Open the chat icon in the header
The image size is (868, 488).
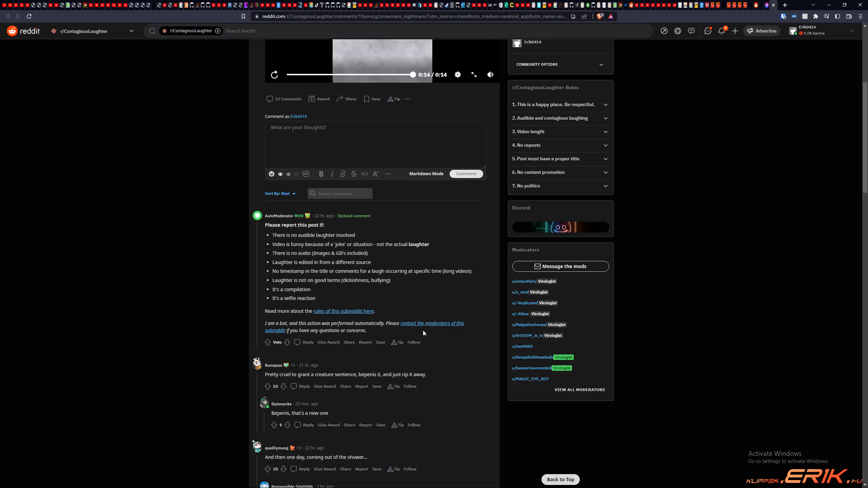pyautogui.click(x=708, y=31)
